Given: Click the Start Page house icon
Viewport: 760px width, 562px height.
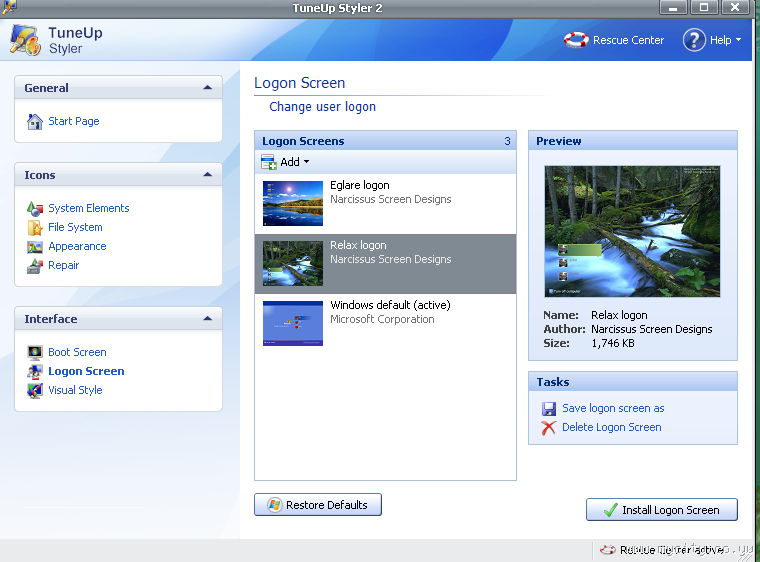Looking at the screenshot, I should pos(35,121).
